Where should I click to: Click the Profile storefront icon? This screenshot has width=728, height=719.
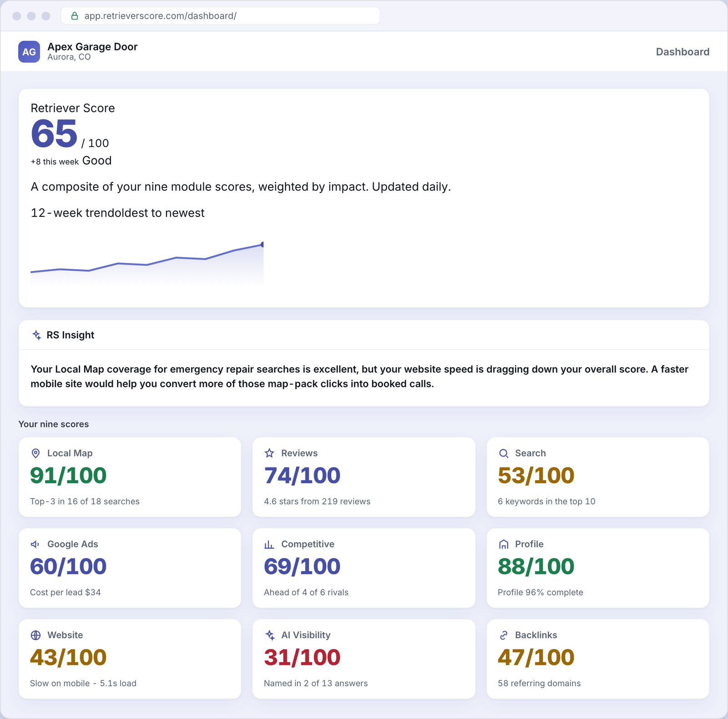(503, 544)
